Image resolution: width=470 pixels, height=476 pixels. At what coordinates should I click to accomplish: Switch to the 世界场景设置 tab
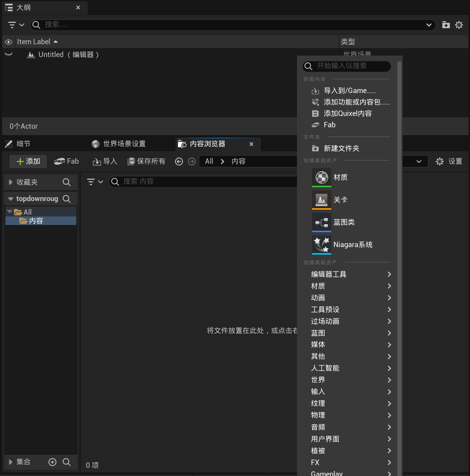tap(119, 144)
